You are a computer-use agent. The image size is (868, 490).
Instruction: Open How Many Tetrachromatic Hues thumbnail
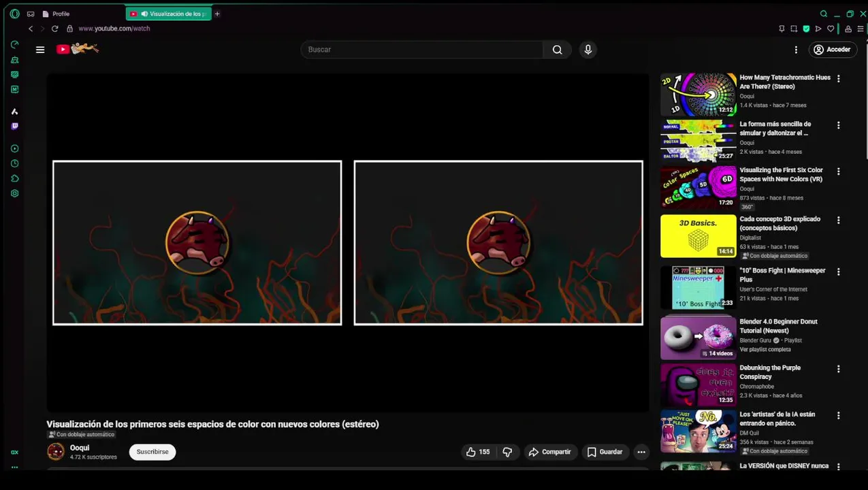pos(698,95)
